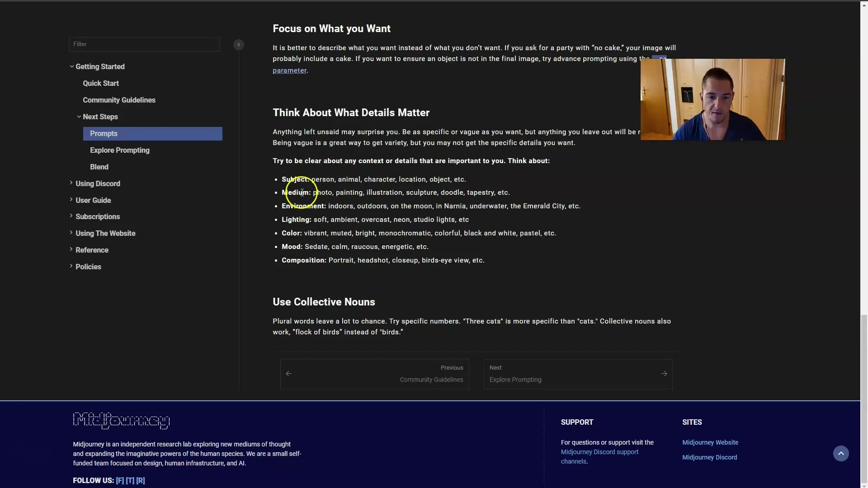Viewport: 868px width, 488px height.
Task: Click the right arrow in Next card
Action: (x=664, y=374)
